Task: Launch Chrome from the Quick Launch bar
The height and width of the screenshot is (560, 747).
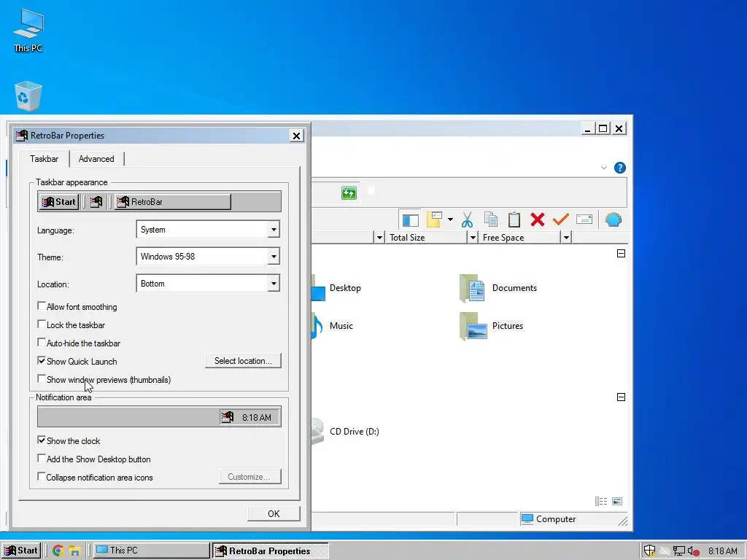Action: point(58,551)
